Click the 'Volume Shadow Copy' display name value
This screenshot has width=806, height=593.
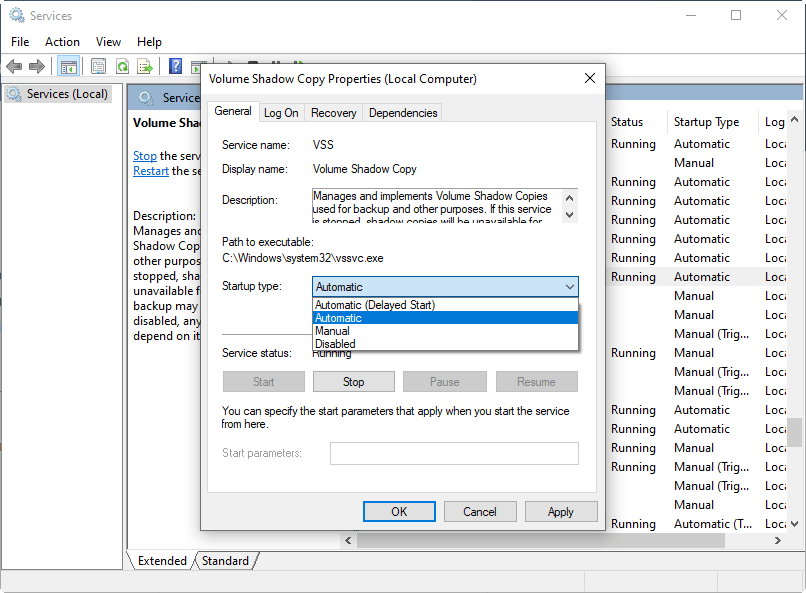[364, 169]
